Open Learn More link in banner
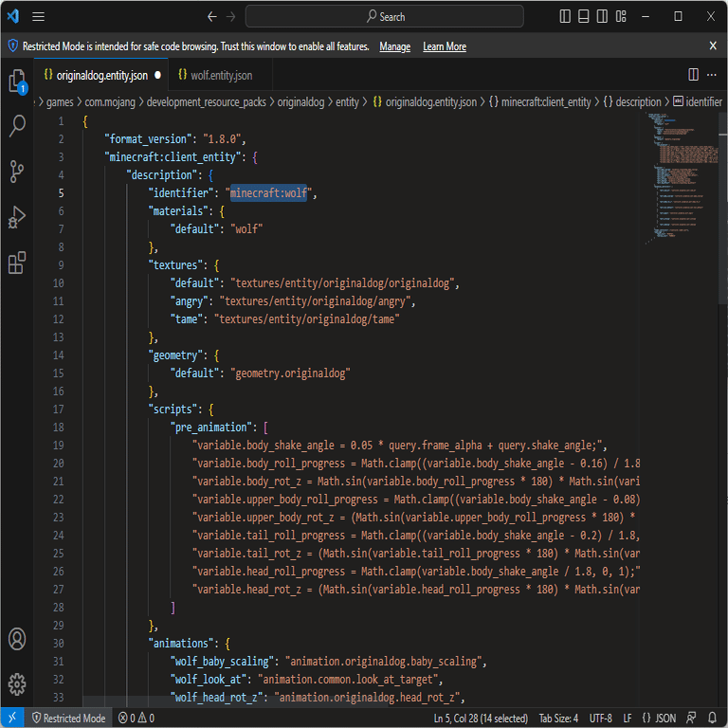 445,46
